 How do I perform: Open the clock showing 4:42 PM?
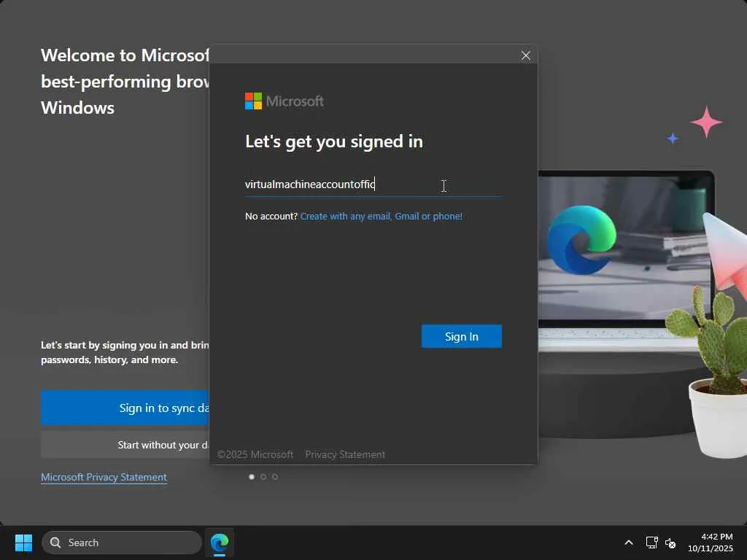tap(711, 542)
